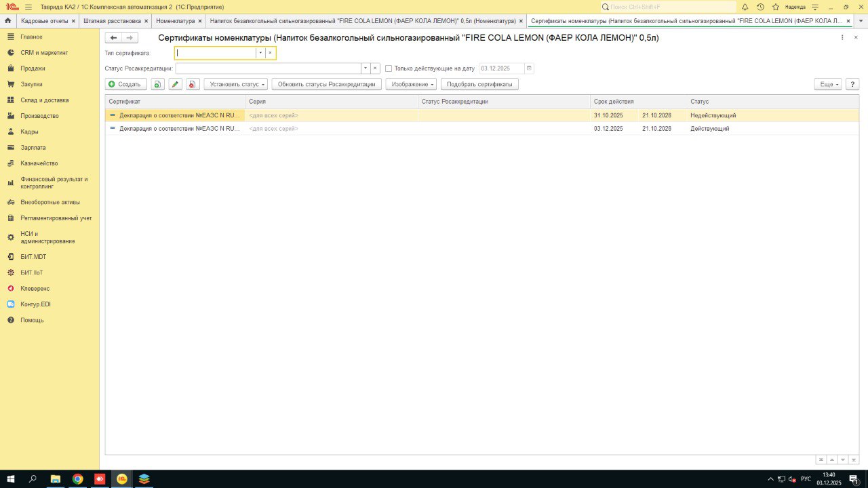This screenshot has height=488, width=868.
Task: Open calendar picker next to date 03.12.2025
Action: 529,68
